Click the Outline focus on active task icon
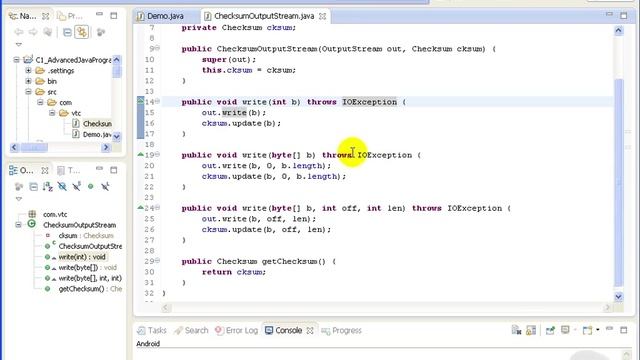 [x=19, y=187]
